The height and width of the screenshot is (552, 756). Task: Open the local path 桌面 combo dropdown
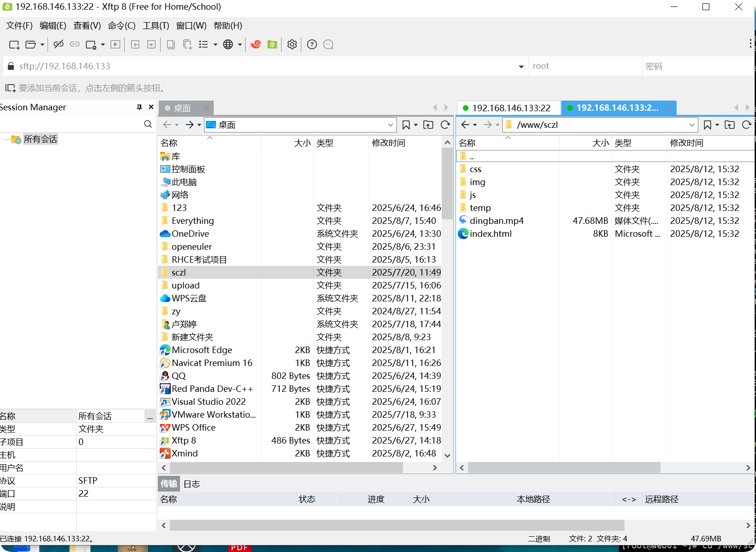coord(390,125)
